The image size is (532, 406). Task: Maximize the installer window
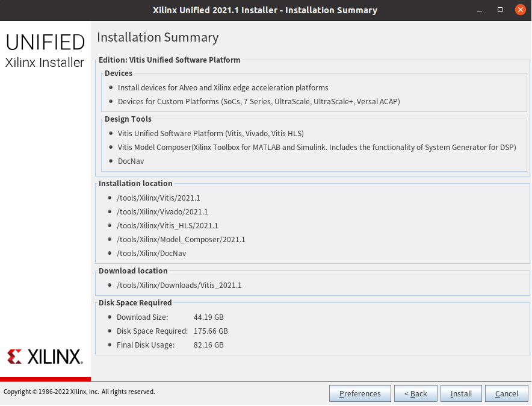[x=500, y=10]
